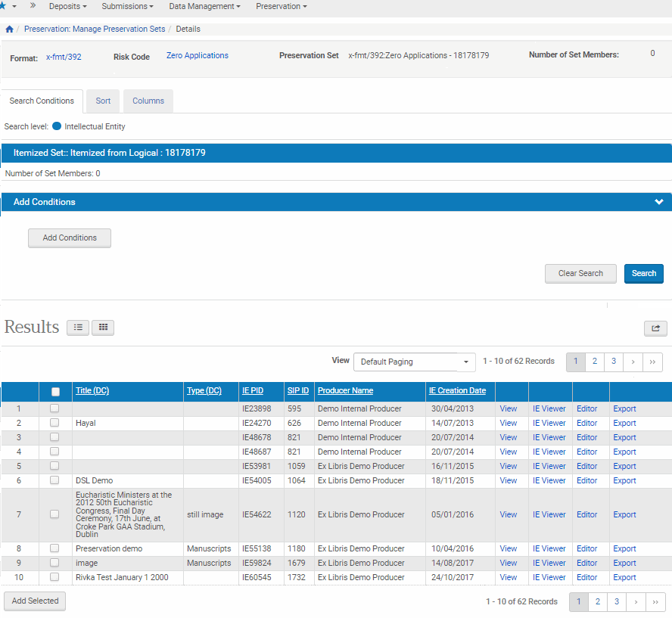The height and width of the screenshot is (618, 672).
Task: Switch to the Sort tab
Action: (x=103, y=101)
